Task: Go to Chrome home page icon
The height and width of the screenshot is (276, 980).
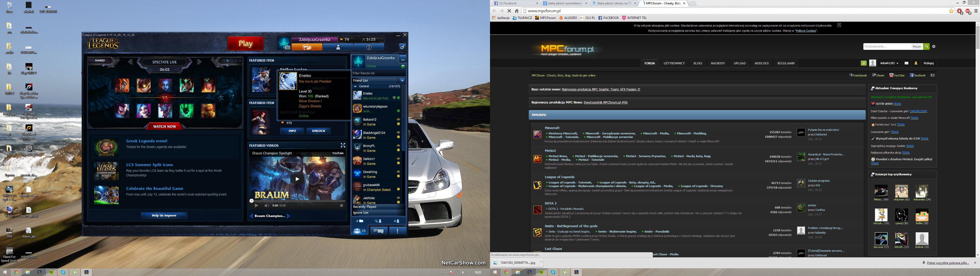Action: click(x=517, y=11)
